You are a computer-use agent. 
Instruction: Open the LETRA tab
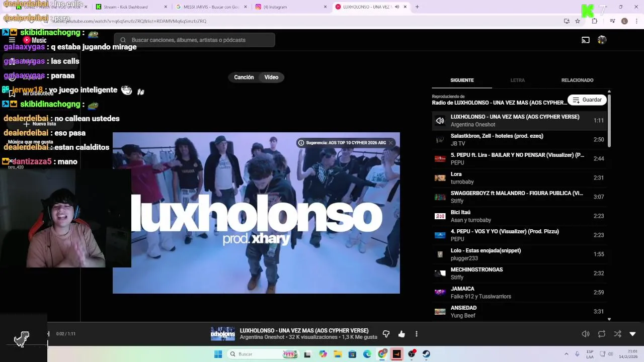click(518, 80)
